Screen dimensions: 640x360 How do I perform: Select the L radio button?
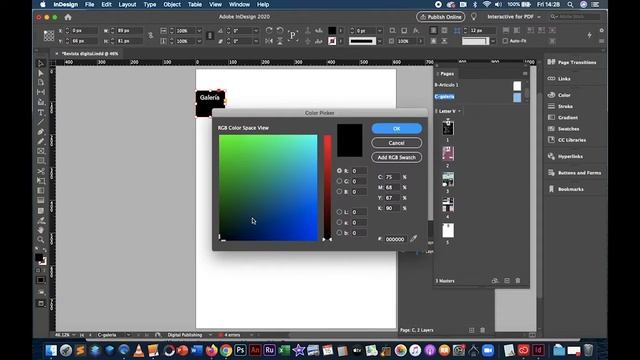339,212
